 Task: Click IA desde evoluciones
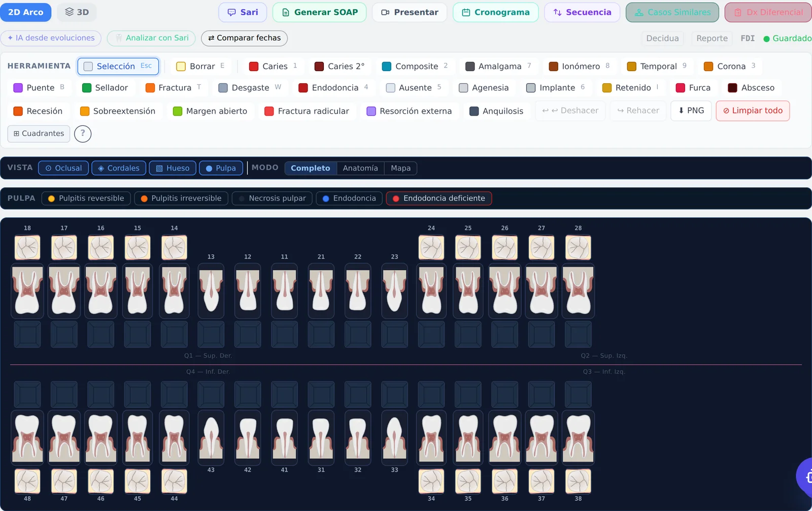51,38
